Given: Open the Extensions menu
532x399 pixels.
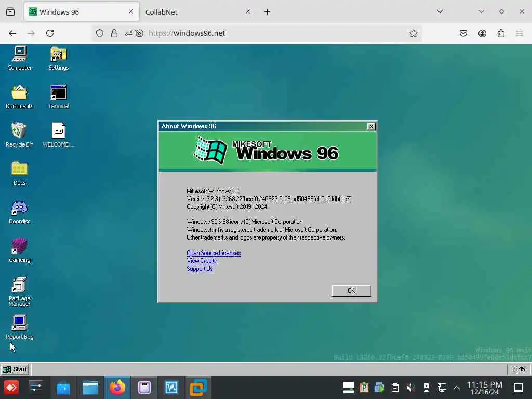Looking at the screenshot, I should (501, 33).
